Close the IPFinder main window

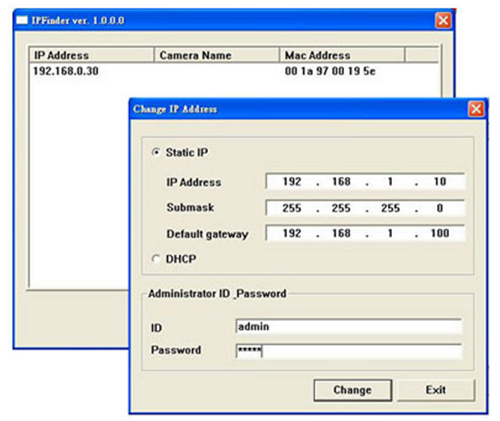(x=443, y=20)
